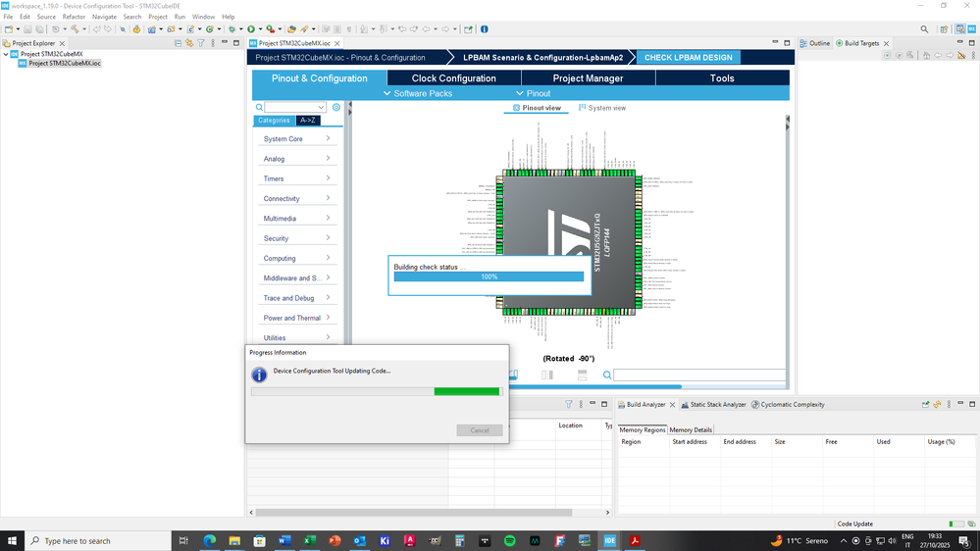Click pinout search magnifier icon

607,375
